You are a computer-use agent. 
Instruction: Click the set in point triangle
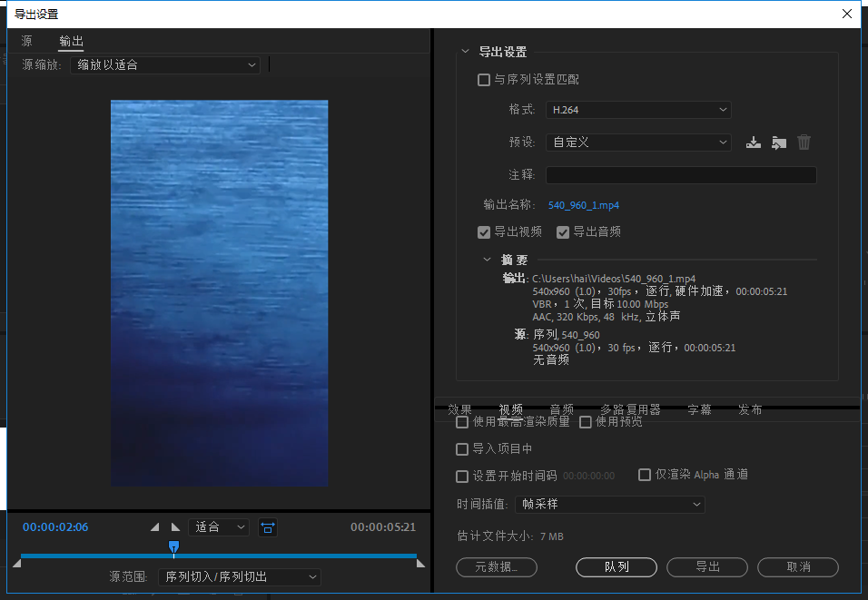[x=155, y=527]
